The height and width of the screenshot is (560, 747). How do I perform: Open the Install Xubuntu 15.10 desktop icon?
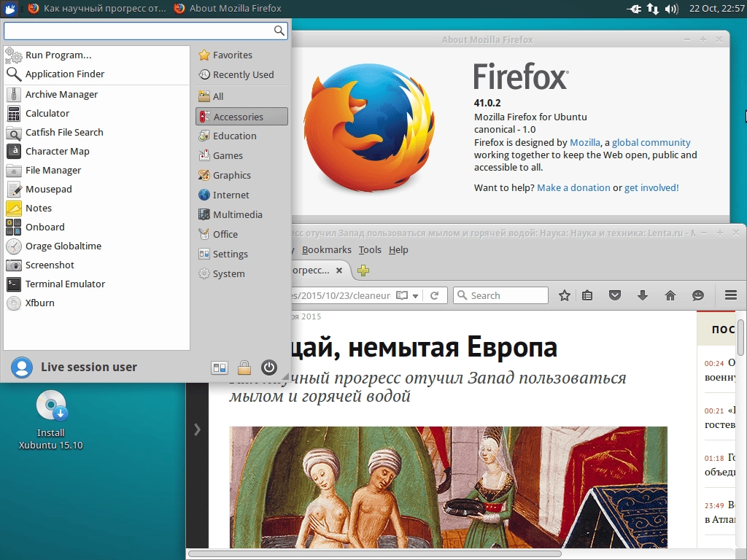51,420
